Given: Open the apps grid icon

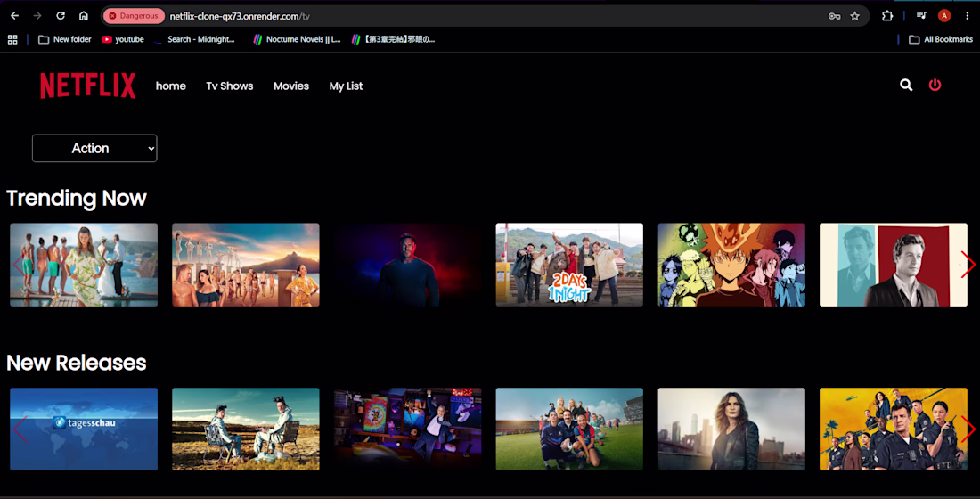Looking at the screenshot, I should (12, 39).
